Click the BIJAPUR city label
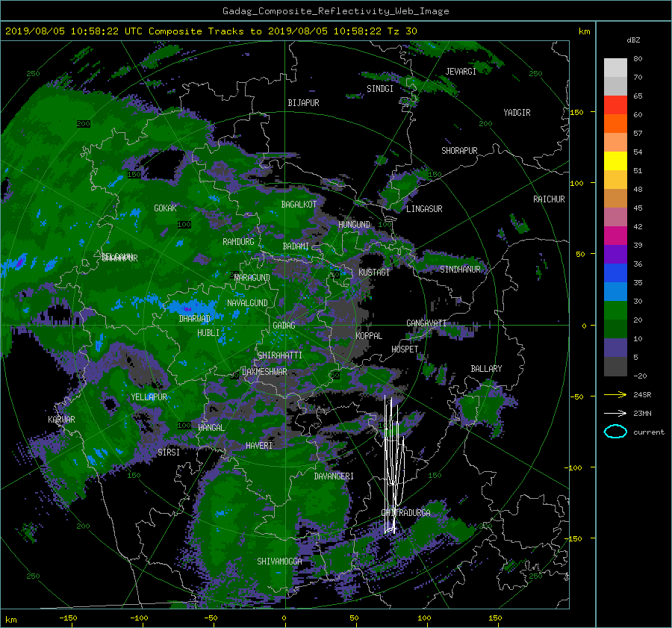The image size is (672, 628). click(303, 103)
